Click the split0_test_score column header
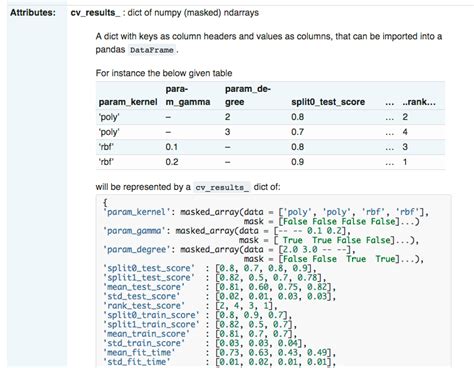Image resolution: width=474 pixels, height=368 pixels. (328, 102)
